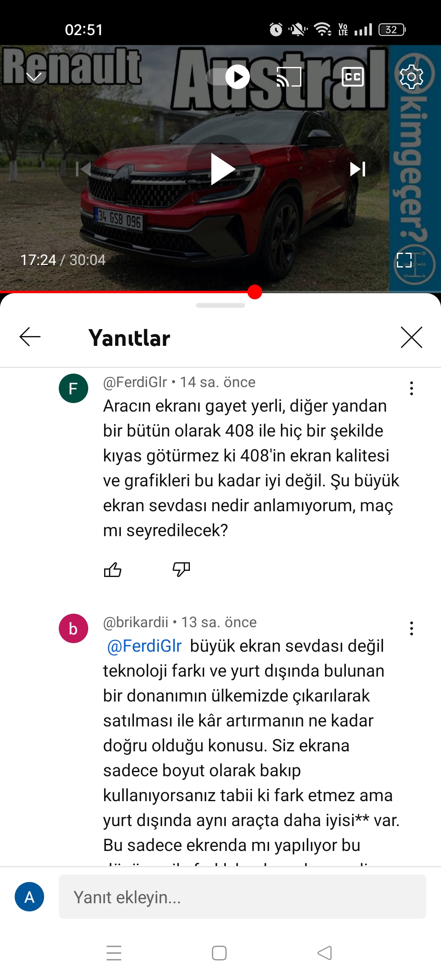Enter fullscreen mode icon
Screen dimensions: 441x980
pos(404,260)
